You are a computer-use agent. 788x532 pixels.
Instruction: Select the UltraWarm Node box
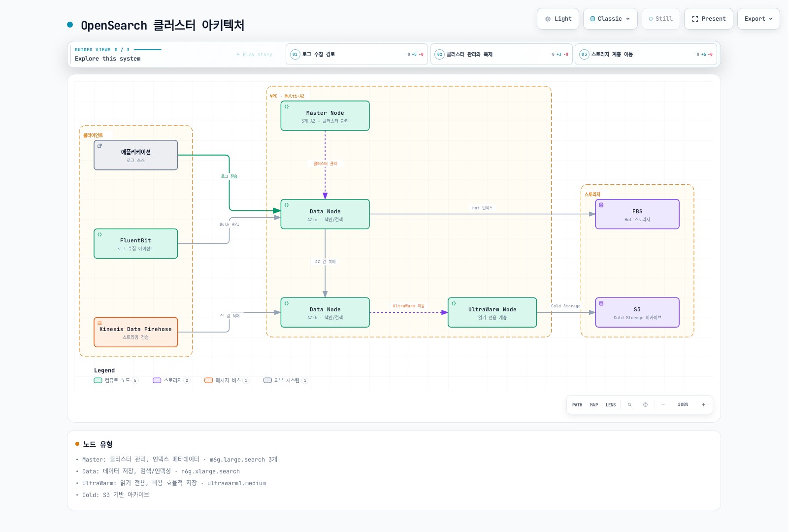coord(492,312)
